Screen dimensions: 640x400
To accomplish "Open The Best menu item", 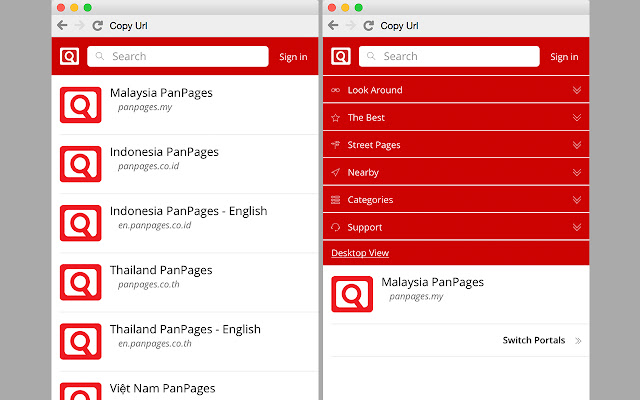I will 456,118.
